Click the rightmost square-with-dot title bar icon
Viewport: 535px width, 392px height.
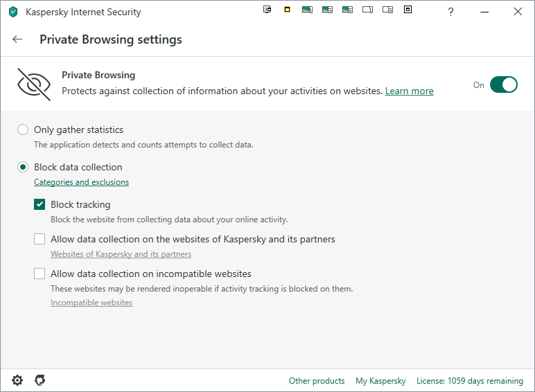(x=407, y=10)
